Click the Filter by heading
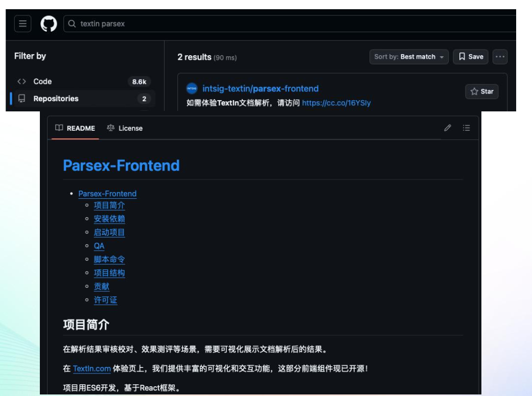Screen dimensions: 532x396 30,56
